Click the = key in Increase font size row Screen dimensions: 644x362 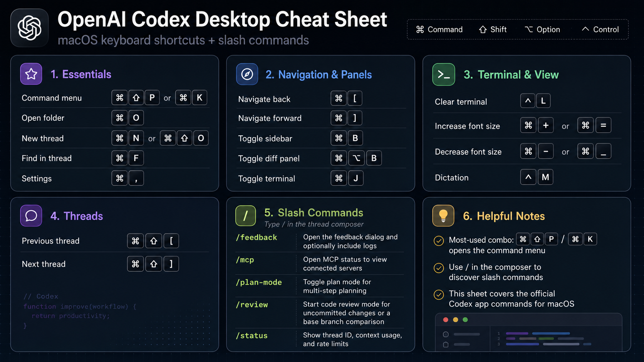pyautogui.click(x=604, y=125)
